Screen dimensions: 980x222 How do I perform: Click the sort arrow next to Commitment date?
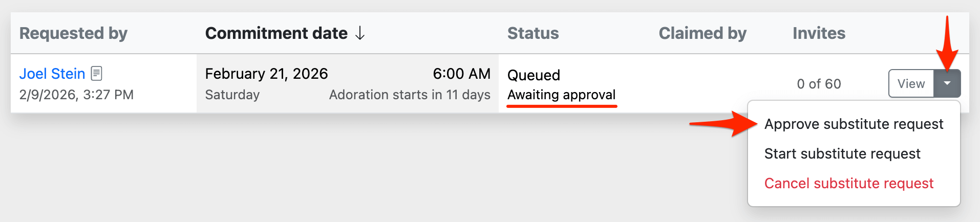(x=360, y=33)
